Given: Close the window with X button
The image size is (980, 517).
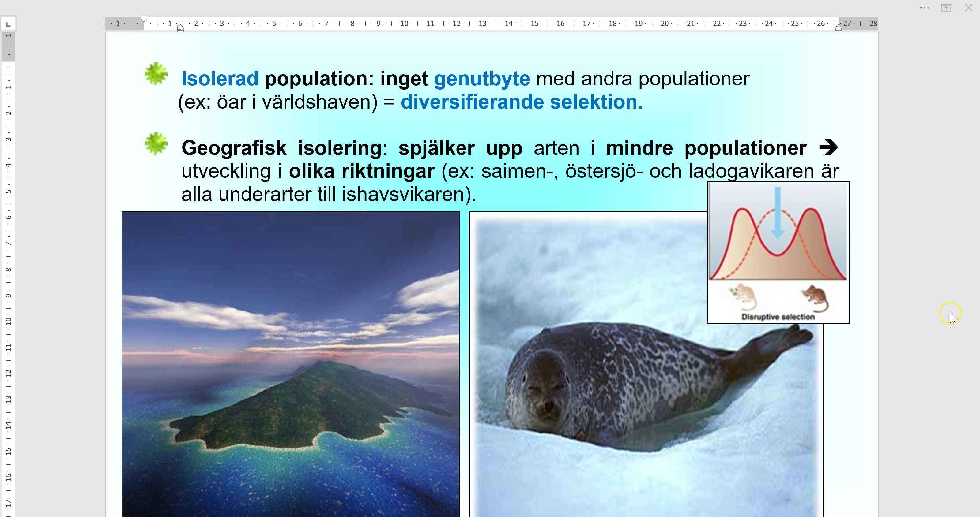Looking at the screenshot, I should click(x=969, y=8).
